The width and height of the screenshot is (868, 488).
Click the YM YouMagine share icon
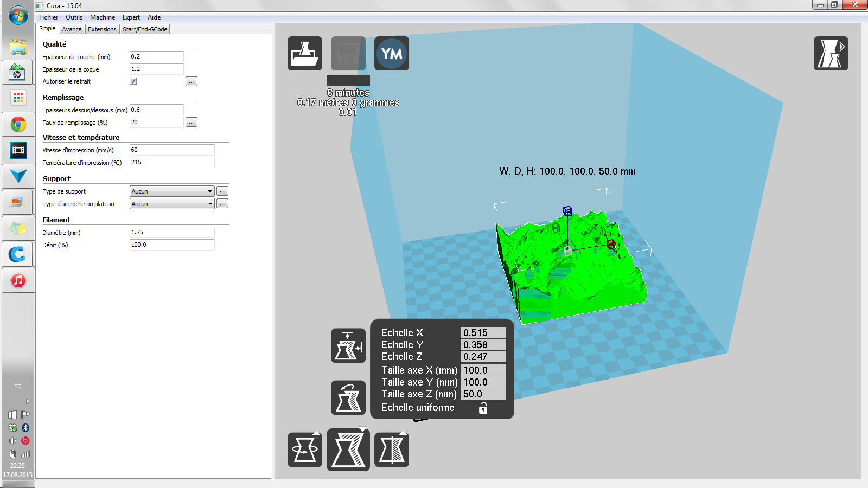(x=392, y=53)
